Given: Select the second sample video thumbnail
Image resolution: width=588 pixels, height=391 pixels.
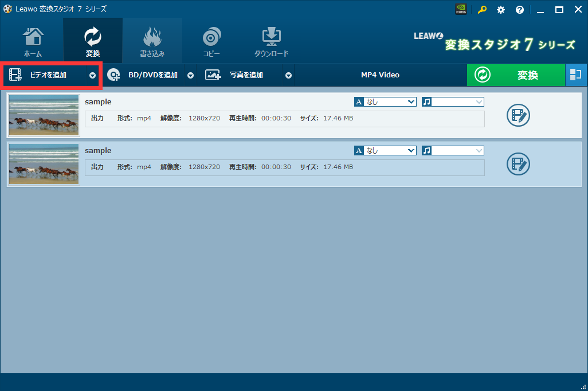Looking at the screenshot, I should (x=44, y=164).
